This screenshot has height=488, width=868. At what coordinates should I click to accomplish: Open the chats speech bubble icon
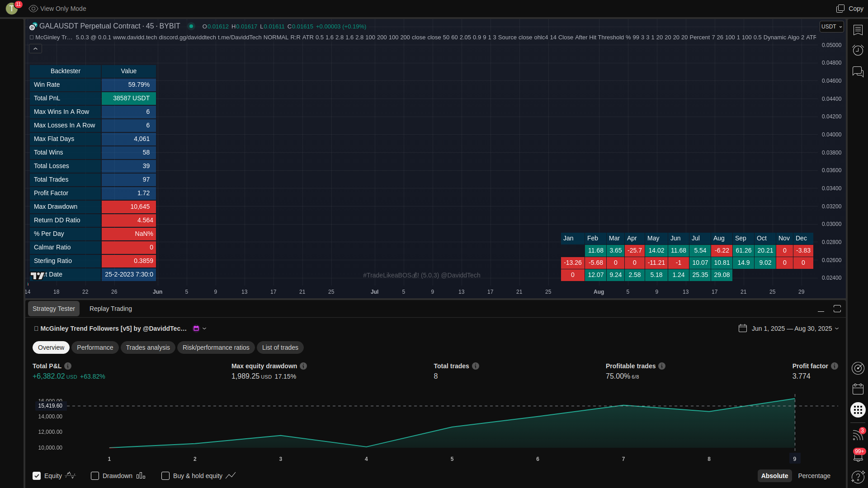coord(858,71)
